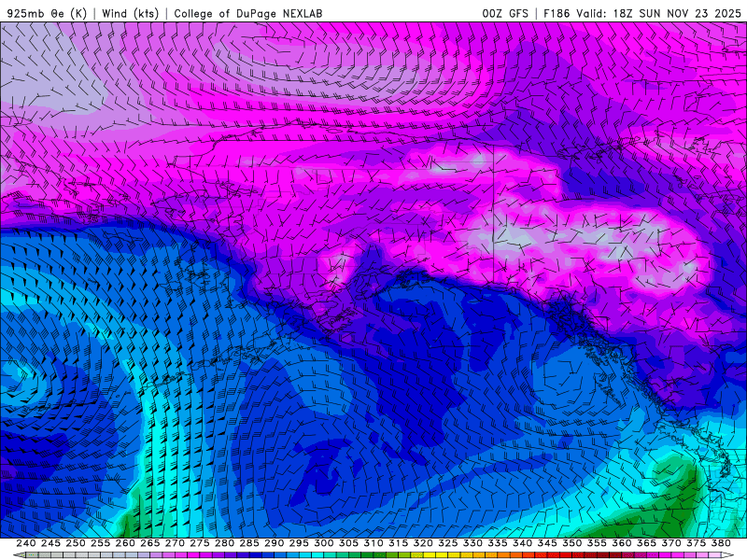Click the 300 value on the color scale

(323, 543)
